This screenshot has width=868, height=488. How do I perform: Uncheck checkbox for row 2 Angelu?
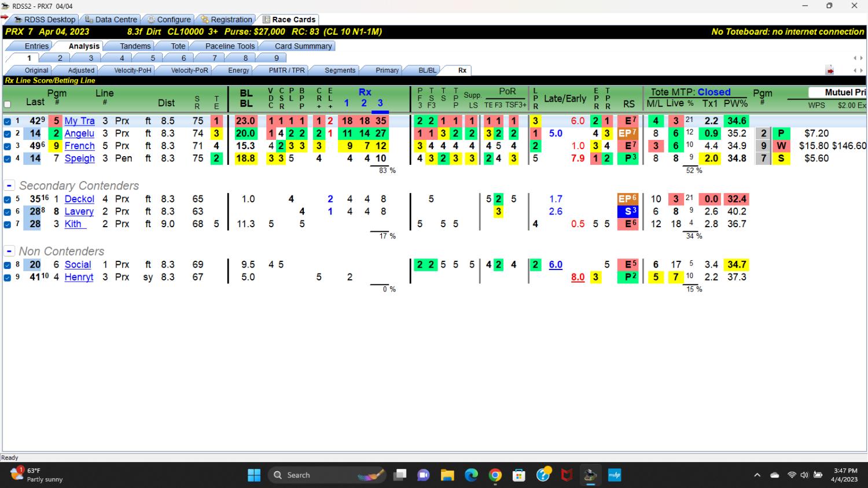(8, 134)
